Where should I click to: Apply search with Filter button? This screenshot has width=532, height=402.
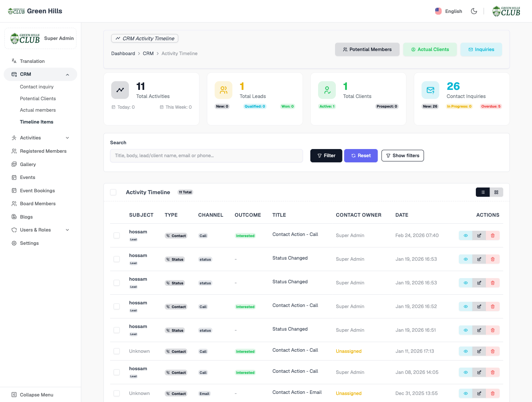[326, 156]
